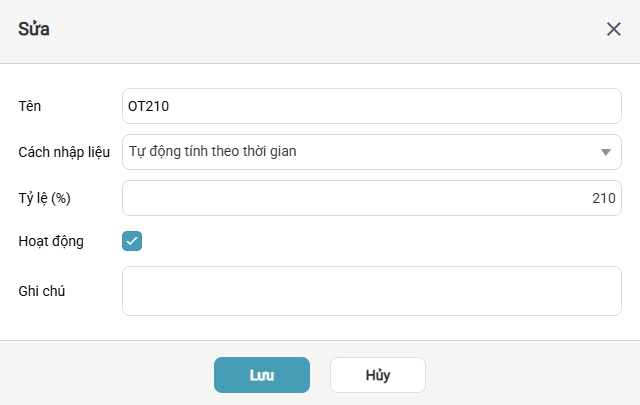The height and width of the screenshot is (405, 640).
Task: Click the Sửa dialog title
Action: [x=34, y=29]
